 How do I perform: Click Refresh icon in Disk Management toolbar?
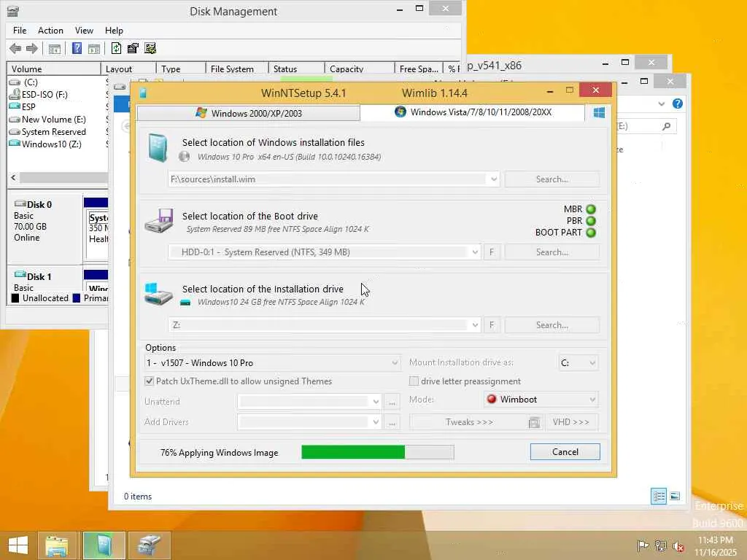click(116, 48)
